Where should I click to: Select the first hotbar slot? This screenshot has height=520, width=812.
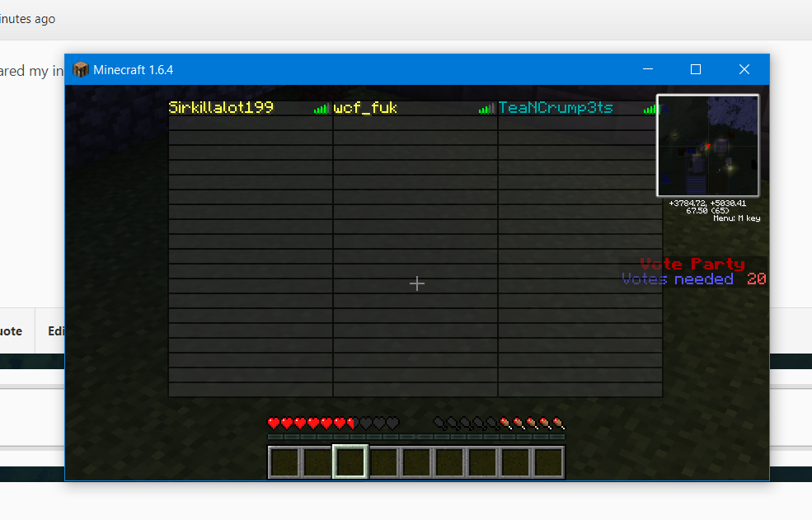coord(284,461)
